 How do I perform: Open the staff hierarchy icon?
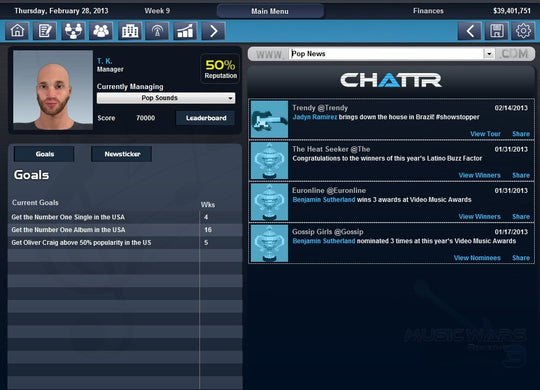point(73,31)
